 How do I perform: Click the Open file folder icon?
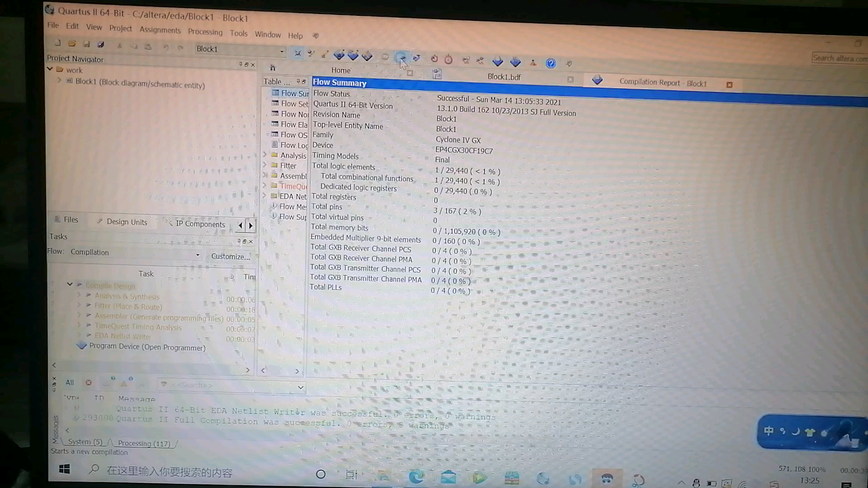click(72, 44)
